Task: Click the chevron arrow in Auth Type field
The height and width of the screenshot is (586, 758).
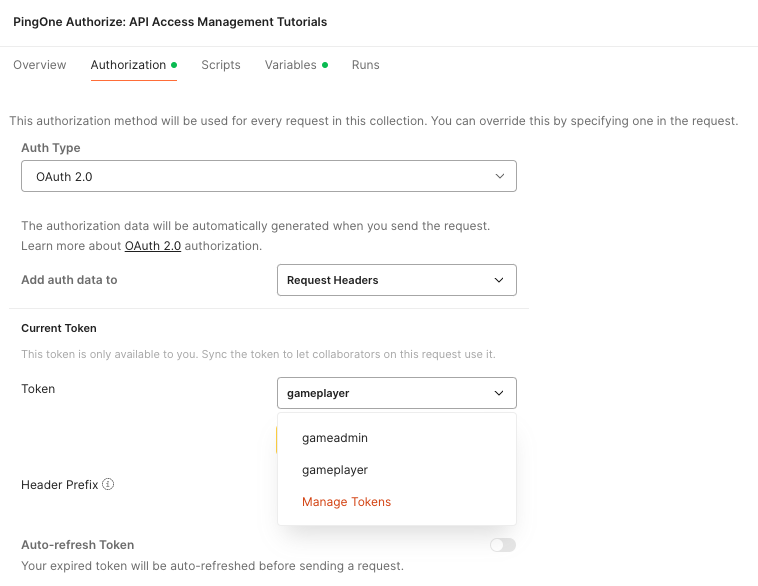Action: [499, 176]
